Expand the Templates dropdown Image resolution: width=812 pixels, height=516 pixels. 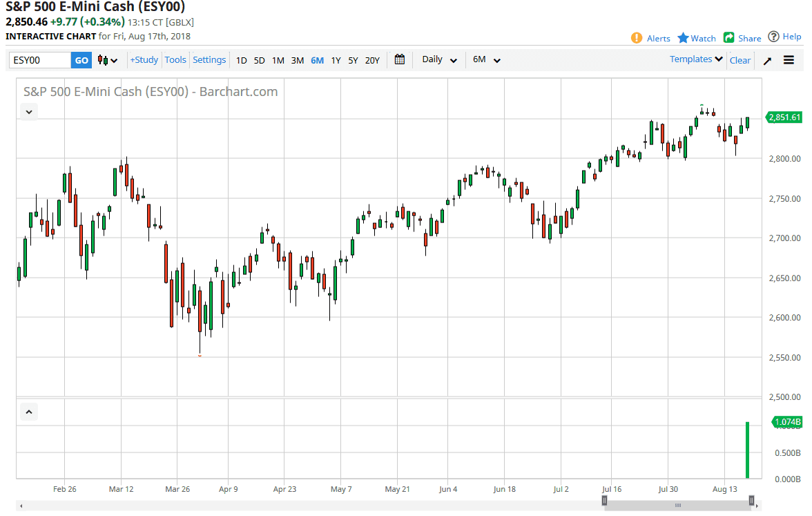pos(696,59)
